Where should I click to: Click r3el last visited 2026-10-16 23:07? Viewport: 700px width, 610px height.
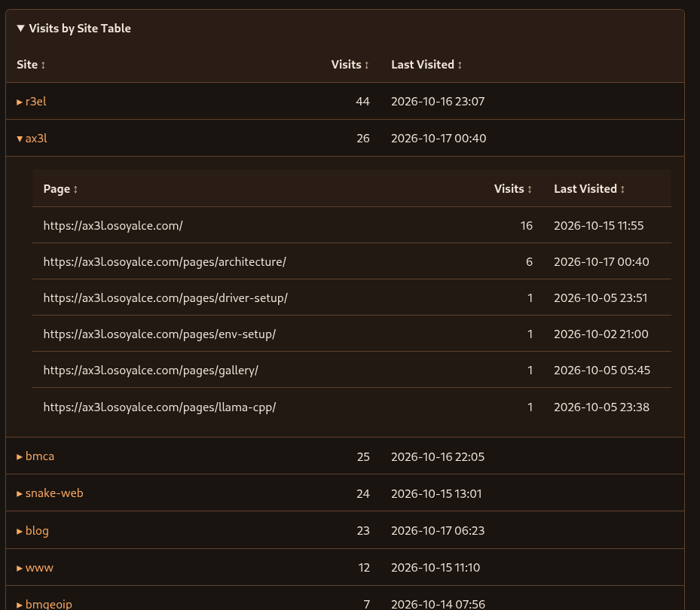438,102
